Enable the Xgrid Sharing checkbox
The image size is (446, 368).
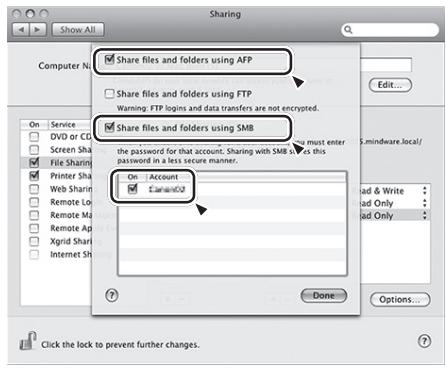click(34, 241)
